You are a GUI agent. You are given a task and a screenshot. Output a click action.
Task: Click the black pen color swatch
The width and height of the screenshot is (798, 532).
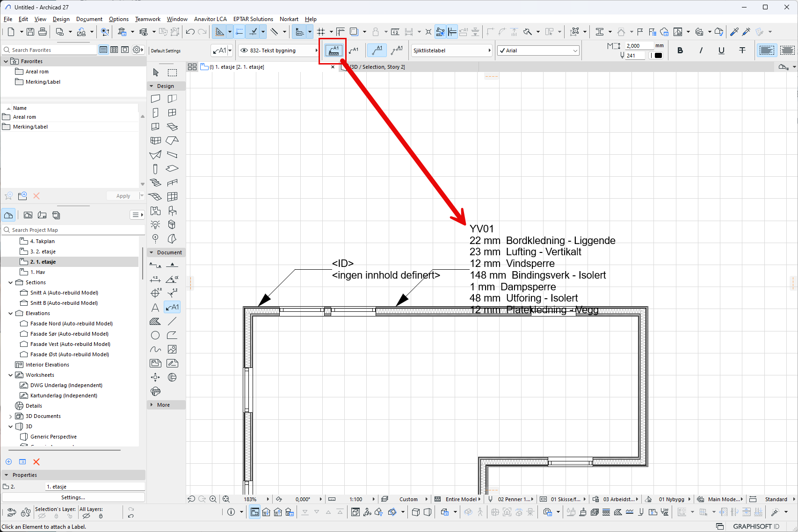click(658, 56)
